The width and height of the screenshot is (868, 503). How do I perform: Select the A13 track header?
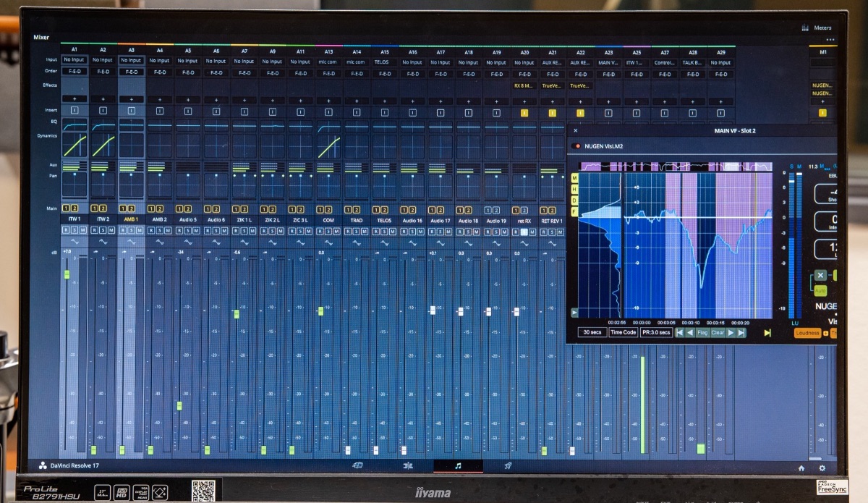pos(328,51)
